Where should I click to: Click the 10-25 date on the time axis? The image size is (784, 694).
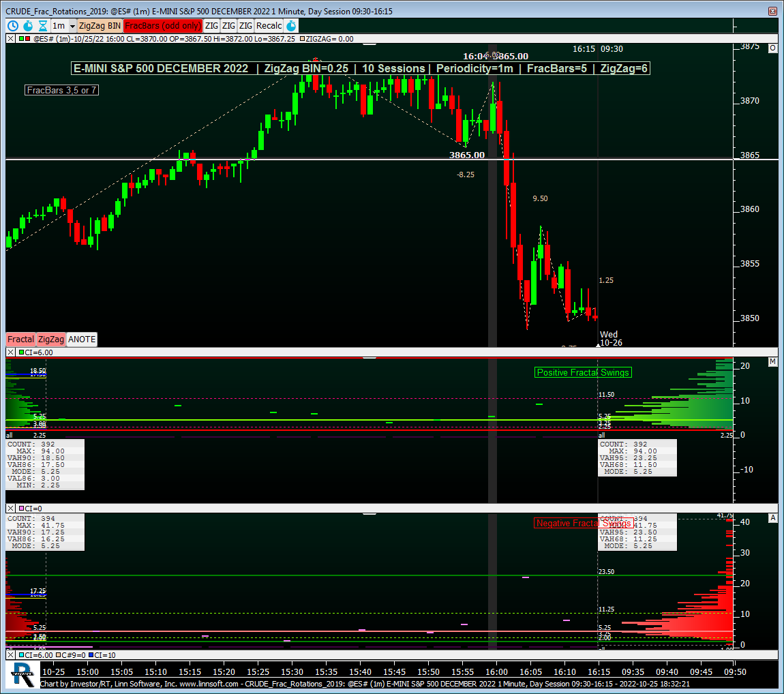click(53, 672)
